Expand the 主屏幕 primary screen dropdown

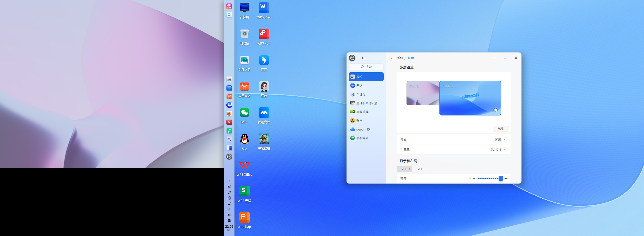498,150
